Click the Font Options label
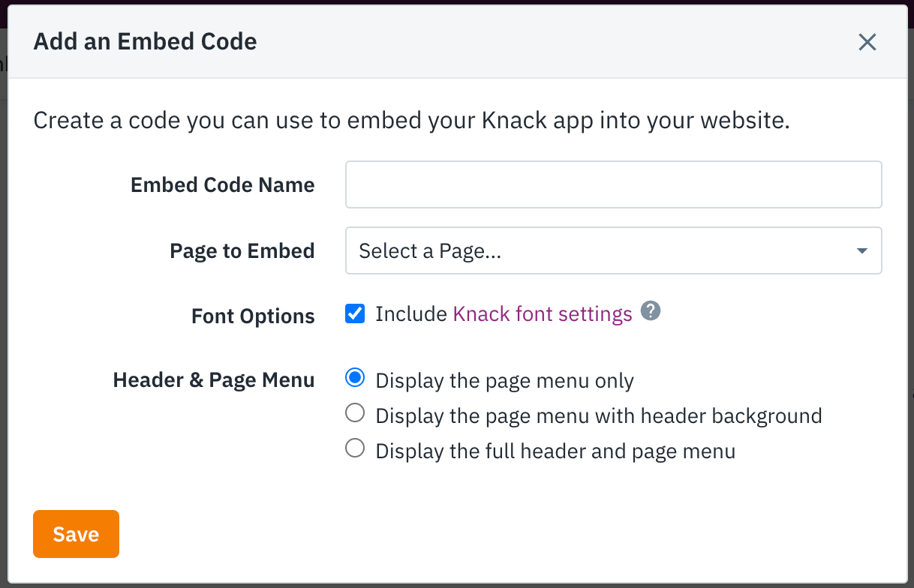Viewport: 914px width, 588px height. [x=252, y=316]
